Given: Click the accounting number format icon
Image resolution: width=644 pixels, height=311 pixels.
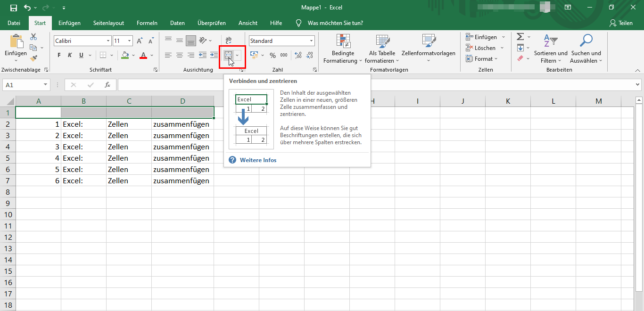Looking at the screenshot, I should tap(254, 55).
